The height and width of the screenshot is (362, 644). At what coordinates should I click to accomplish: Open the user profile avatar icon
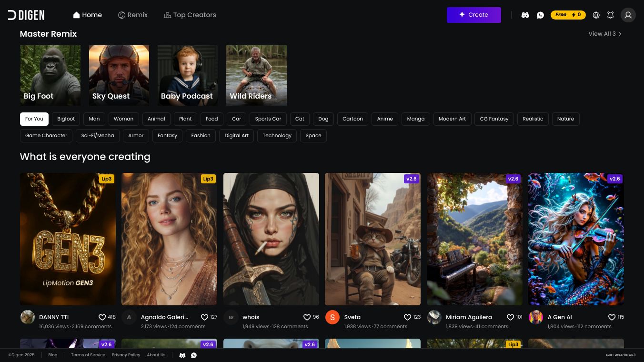[628, 15]
